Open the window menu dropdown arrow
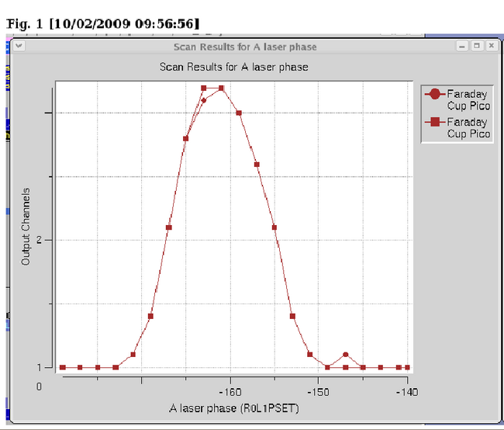The width and height of the screenshot is (504, 430). [19, 46]
